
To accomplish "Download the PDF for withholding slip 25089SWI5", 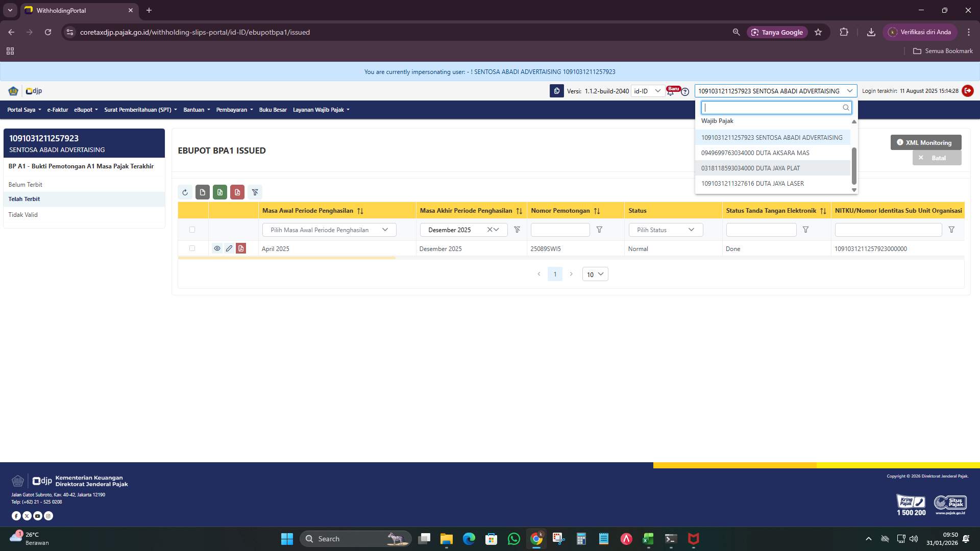I will point(241,248).
